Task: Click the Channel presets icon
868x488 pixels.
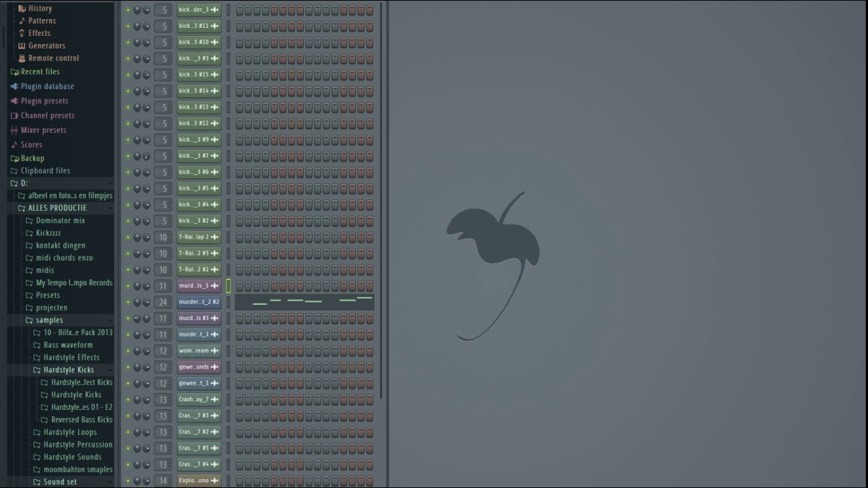Action: point(14,115)
